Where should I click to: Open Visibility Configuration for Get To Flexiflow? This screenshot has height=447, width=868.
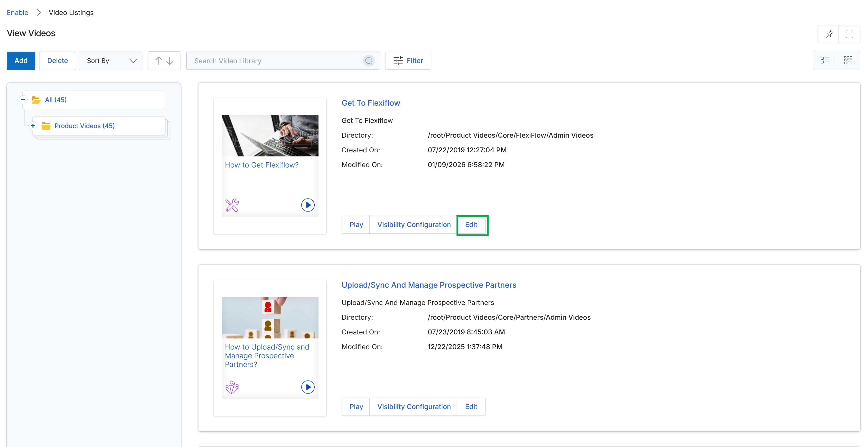(413, 224)
